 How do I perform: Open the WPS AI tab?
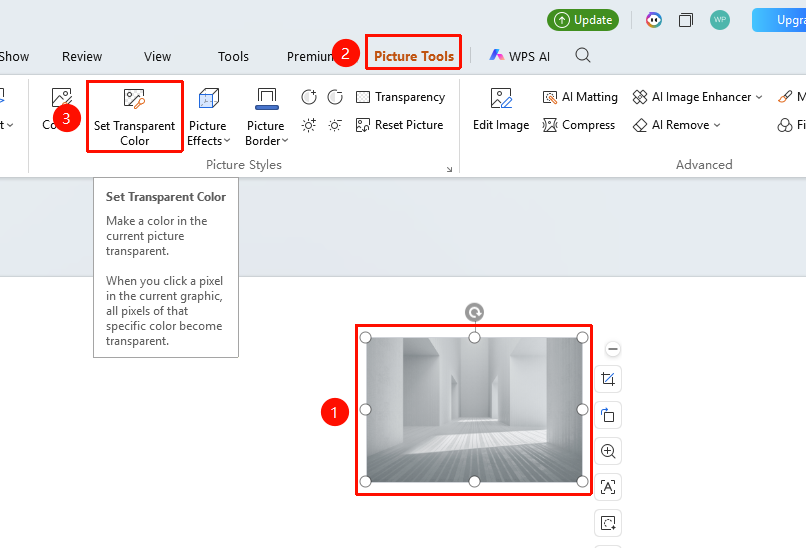[520, 56]
